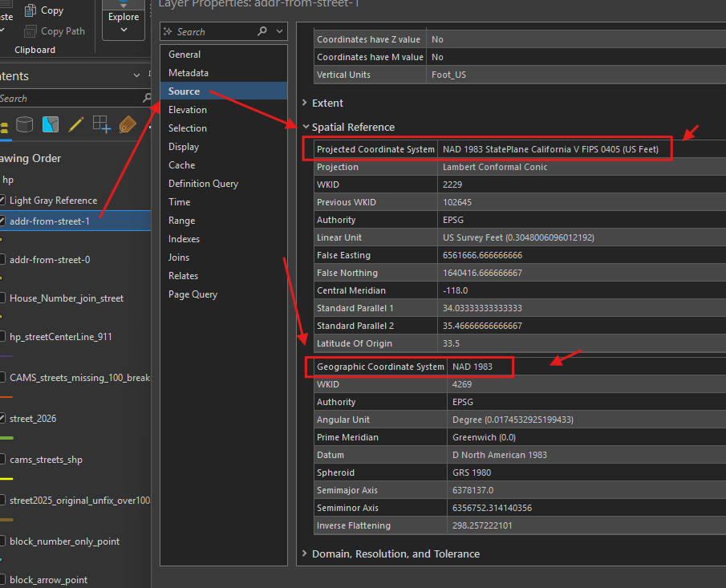
Task: Click the Vertical Units Foot_US value
Action: pos(448,75)
